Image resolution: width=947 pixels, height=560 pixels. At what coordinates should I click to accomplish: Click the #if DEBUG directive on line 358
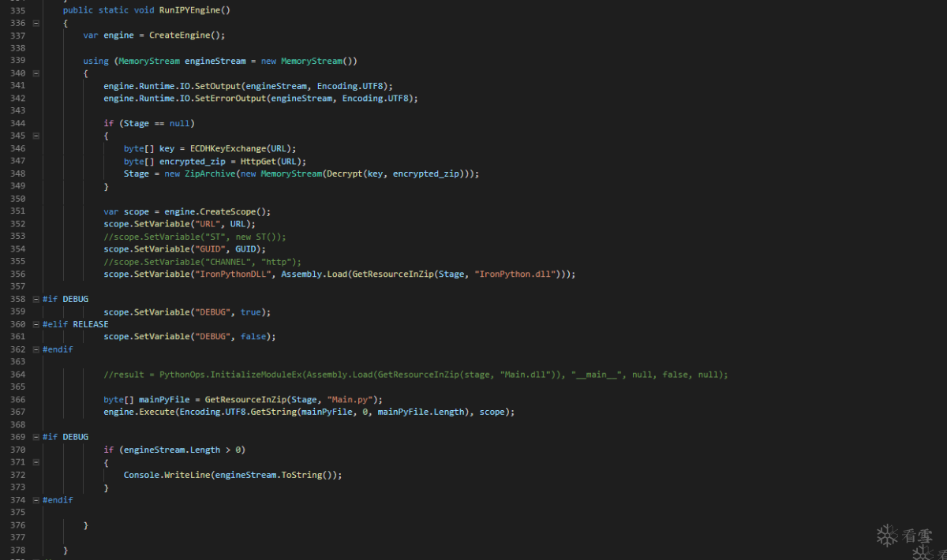pyautogui.click(x=66, y=300)
